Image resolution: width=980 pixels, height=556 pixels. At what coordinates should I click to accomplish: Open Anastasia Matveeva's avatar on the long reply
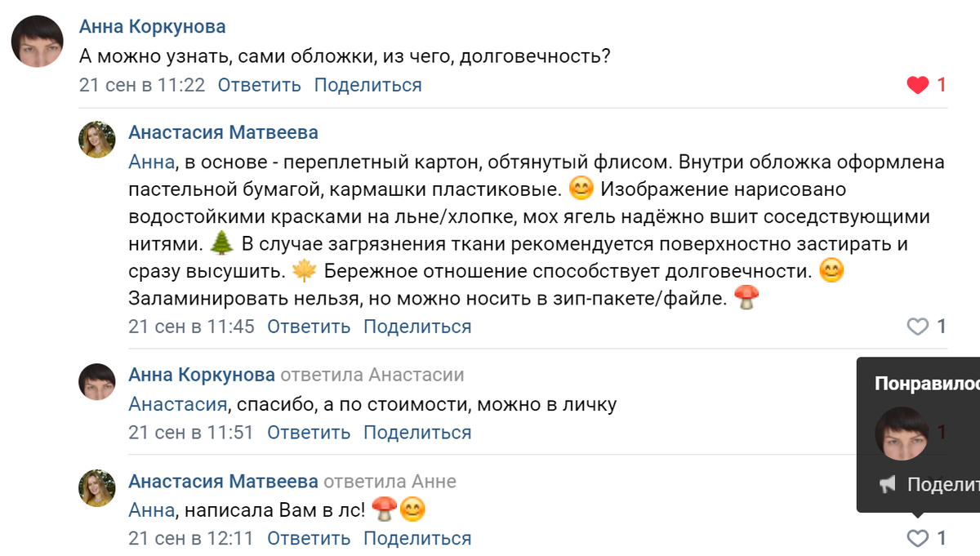tap(96, 140)
